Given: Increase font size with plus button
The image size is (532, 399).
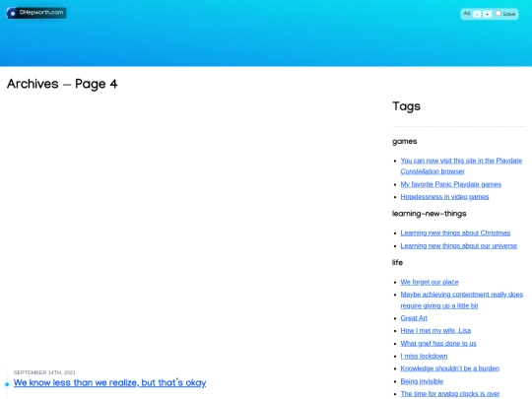Looking at the screenshot, I should [488, 14].
